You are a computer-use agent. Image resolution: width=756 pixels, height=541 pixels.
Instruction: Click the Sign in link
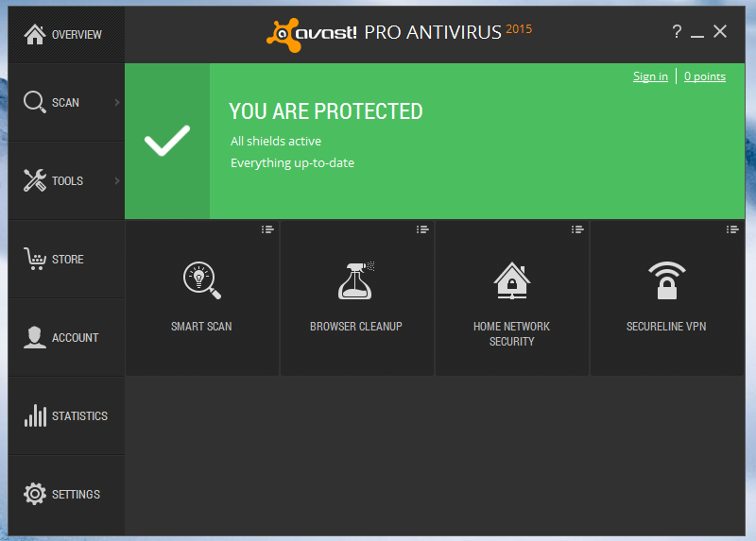tap(650, 76)
